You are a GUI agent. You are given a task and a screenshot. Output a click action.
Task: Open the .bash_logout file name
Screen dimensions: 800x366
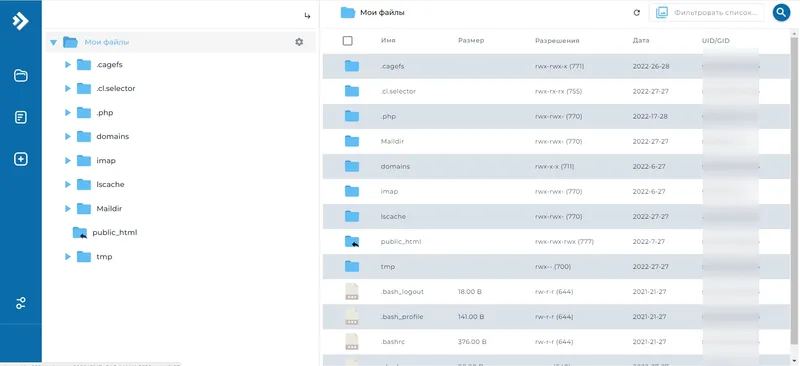point(402,291)
